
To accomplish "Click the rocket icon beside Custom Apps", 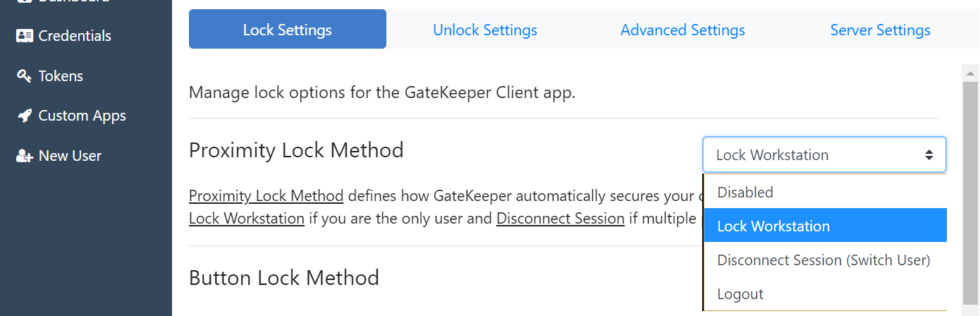I will pos(25,116).
